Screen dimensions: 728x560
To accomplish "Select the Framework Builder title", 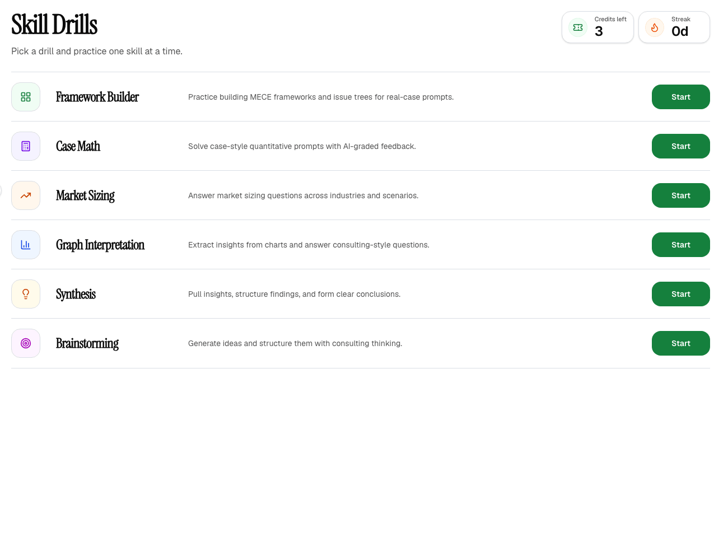I will tap(97, 97).
